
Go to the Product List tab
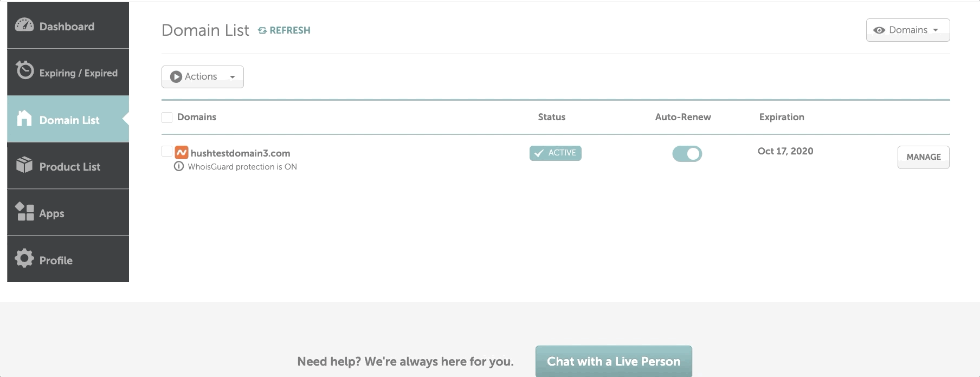[x=69, y=167]
